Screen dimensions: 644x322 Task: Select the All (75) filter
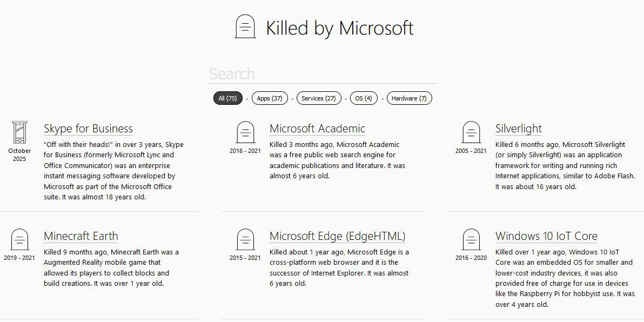pyautogui.click(x=228, y=98)
